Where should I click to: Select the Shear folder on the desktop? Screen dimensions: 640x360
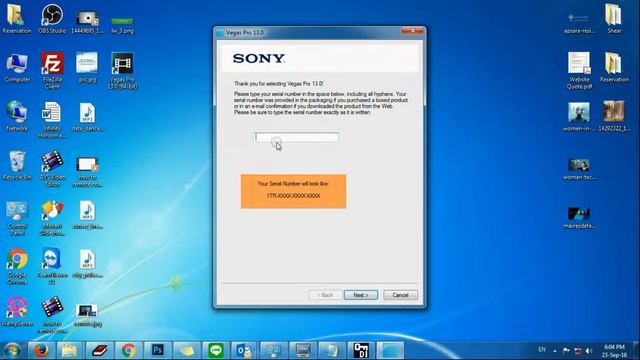tap(614, 18)
